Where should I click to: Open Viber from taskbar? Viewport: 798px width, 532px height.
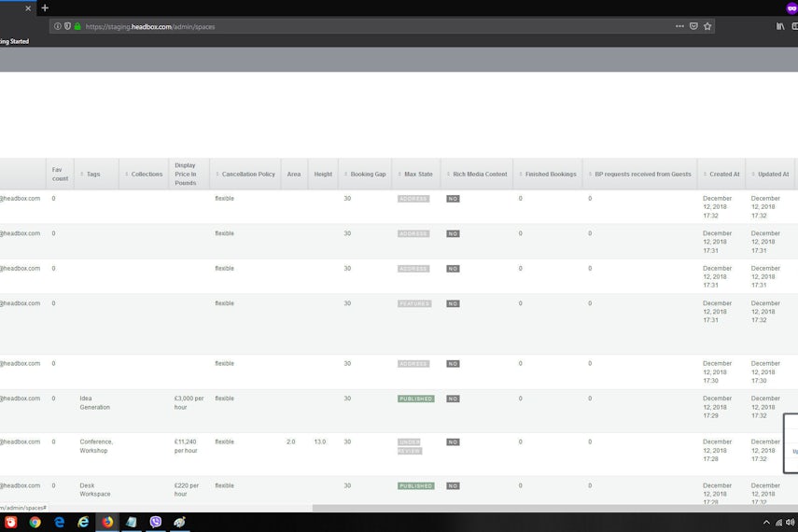(155, 523)
